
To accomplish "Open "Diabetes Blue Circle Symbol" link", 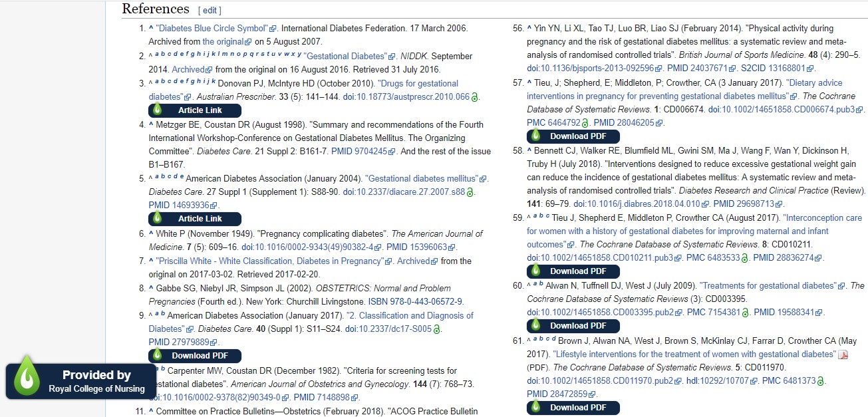I will (x=212, y=29).
